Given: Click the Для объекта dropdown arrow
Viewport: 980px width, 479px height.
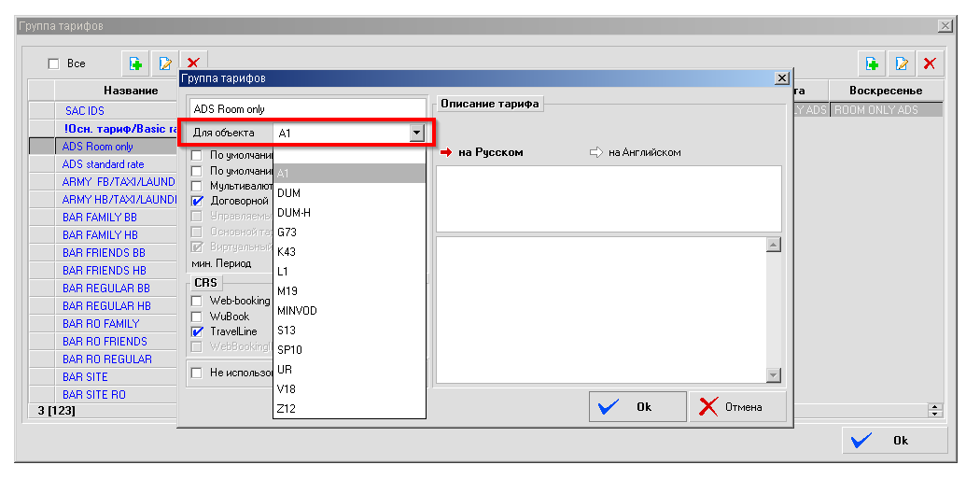Looking at the screenshot, I should pyautogui.click(x=416, y=134).
